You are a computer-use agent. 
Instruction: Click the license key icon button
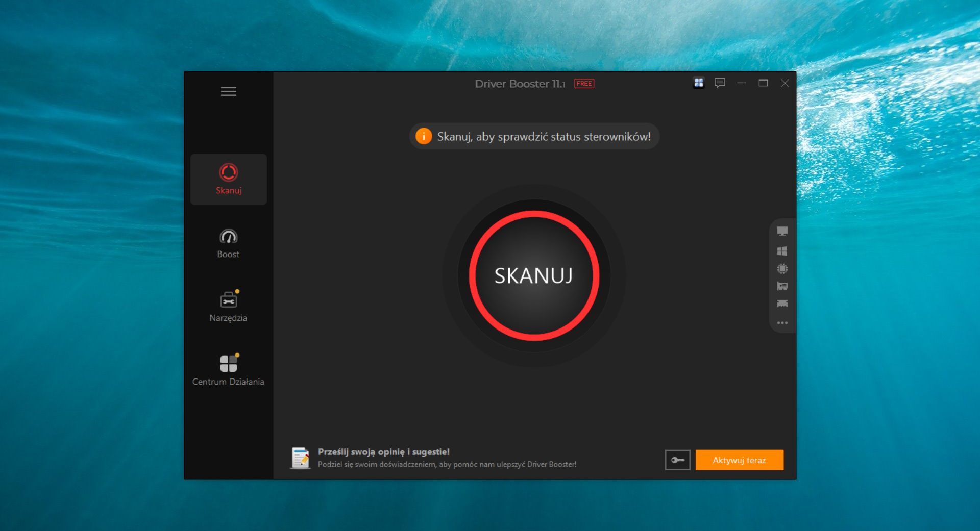pos(677,460)
